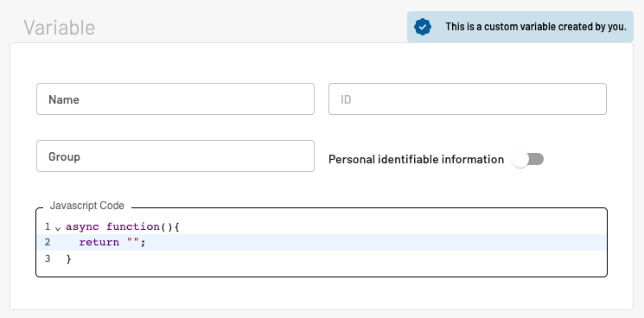The image size is (644, 318).
Task: Click the ID input field
Action: [468, 99]
